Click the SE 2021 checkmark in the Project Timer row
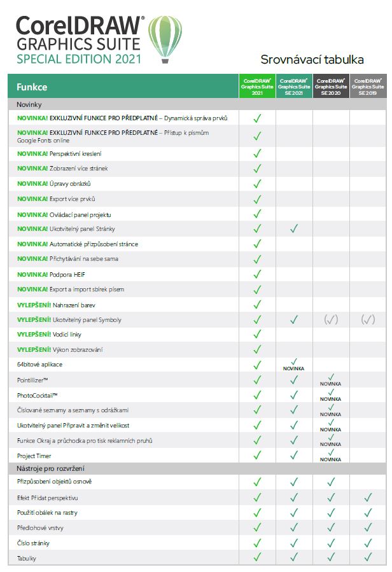392x572 pixels. pos(294,455)
